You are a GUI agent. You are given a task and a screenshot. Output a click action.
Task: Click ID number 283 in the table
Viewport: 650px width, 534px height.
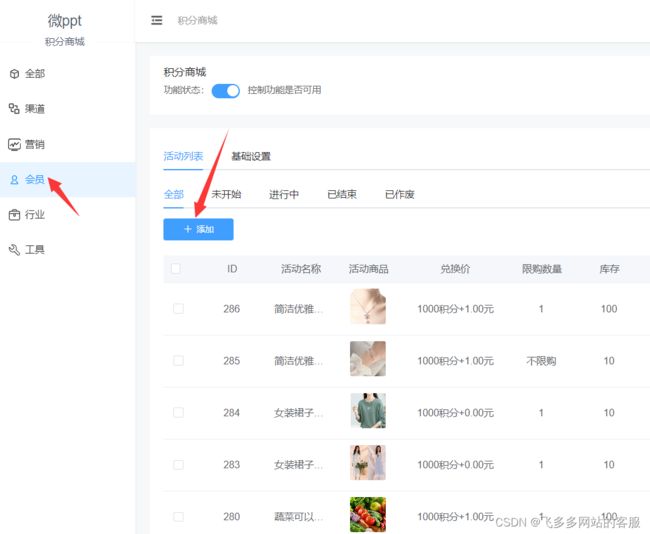pyautogui.click(x=231, y=465)
